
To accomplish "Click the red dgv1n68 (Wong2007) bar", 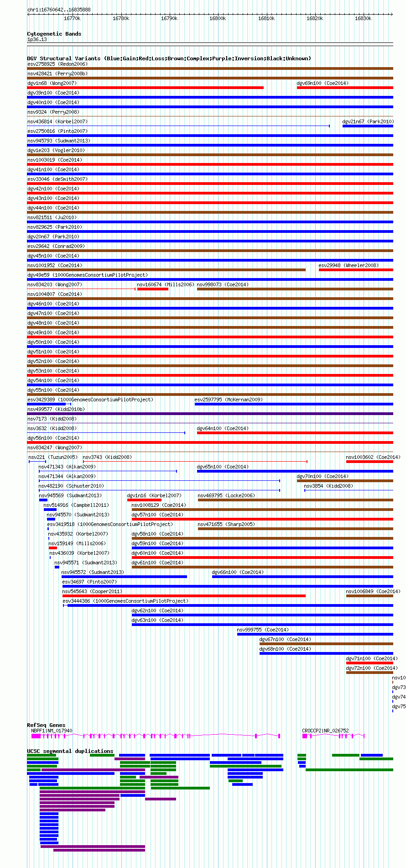I will [146, 88].
